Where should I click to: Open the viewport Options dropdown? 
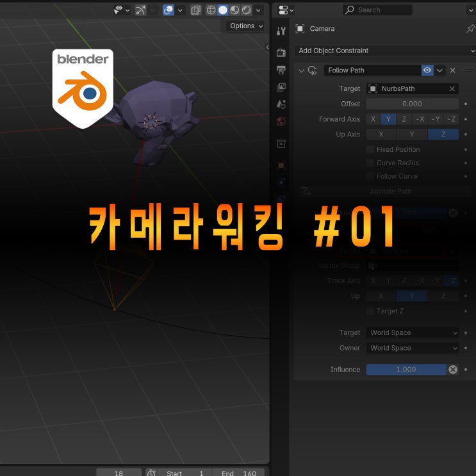[246, 26]
